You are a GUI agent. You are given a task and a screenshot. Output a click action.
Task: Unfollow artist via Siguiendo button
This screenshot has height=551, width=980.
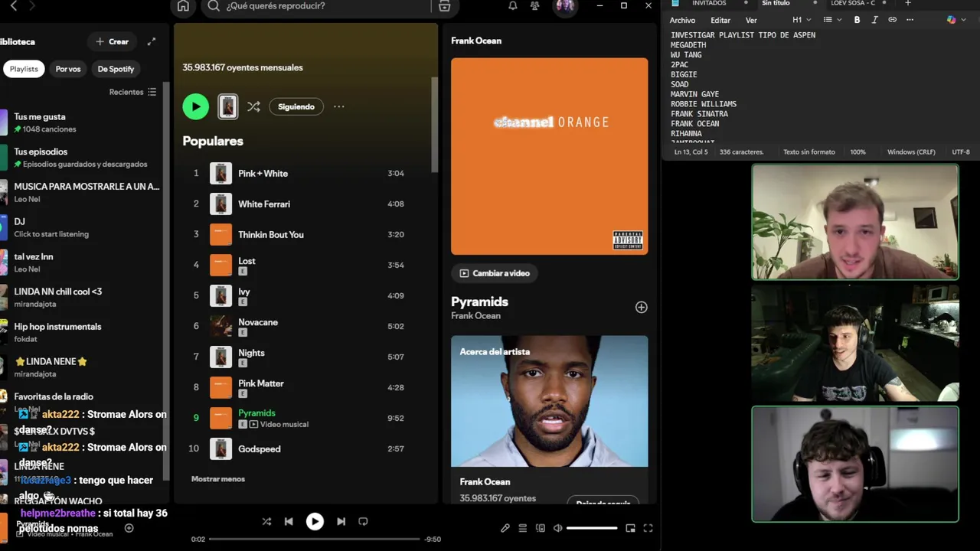click(296, 106)
